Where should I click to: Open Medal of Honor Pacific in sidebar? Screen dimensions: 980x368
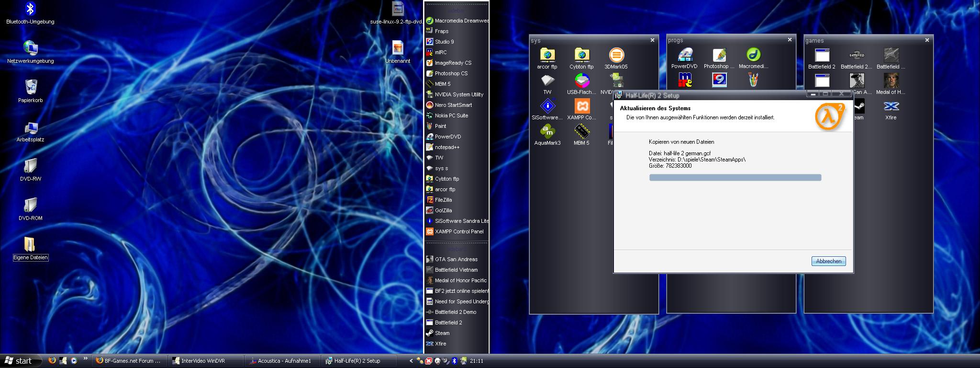[457, 280]
